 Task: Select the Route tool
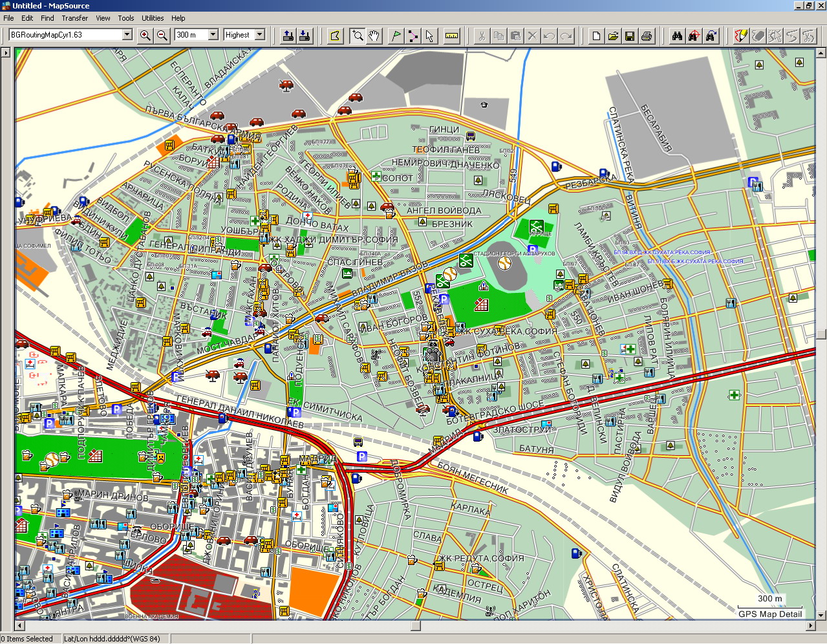(x=413, y=36)
